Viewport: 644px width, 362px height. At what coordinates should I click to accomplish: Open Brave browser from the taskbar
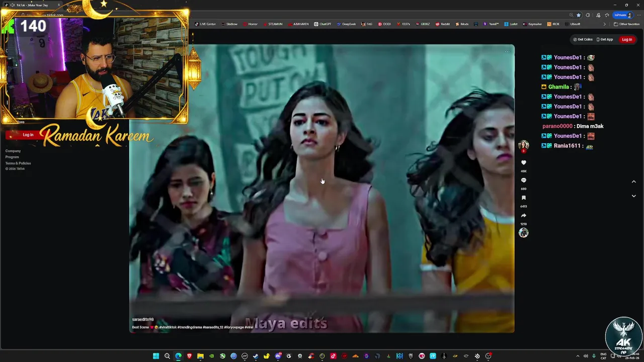click(x=189, y=356)
